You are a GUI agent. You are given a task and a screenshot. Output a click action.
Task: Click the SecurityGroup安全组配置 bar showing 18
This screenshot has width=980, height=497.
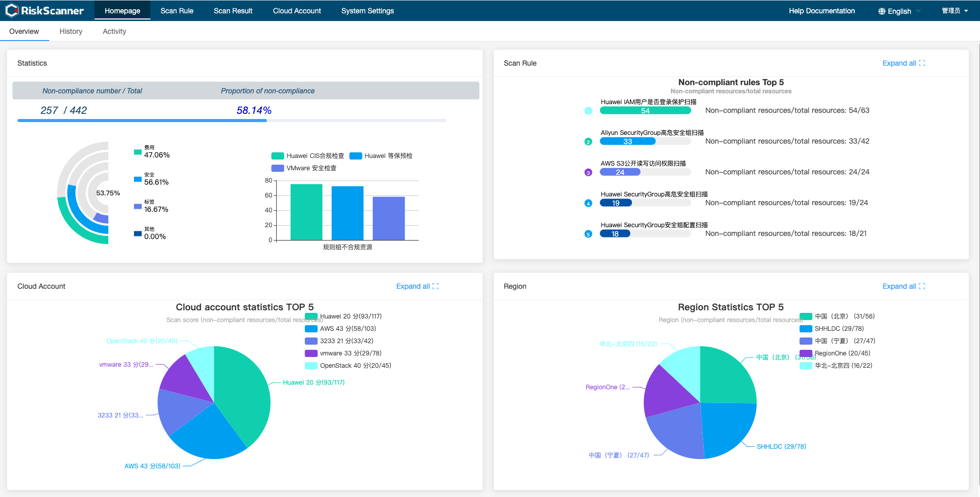coord(615,233)
